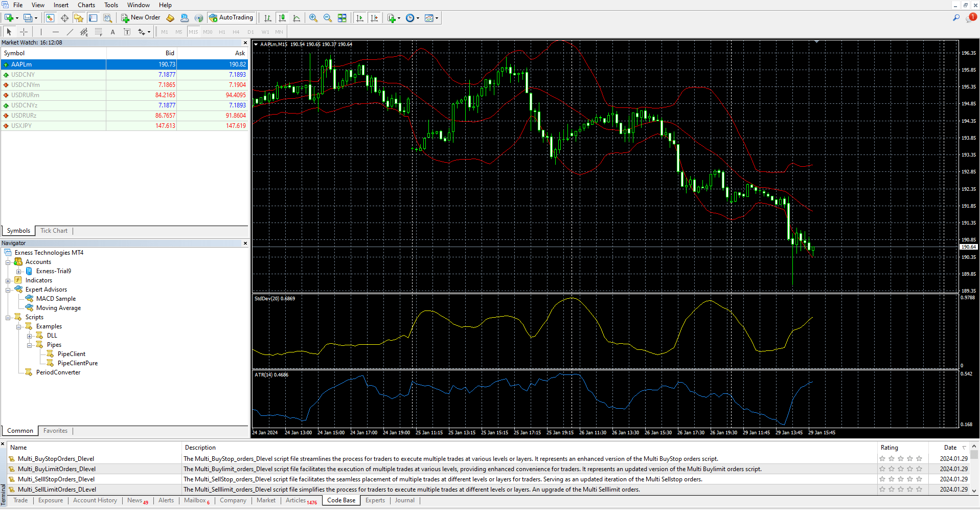Toggle the Navigator star-folder icon
This screenshot has height=510, width=980.
(x=79, y=18)
